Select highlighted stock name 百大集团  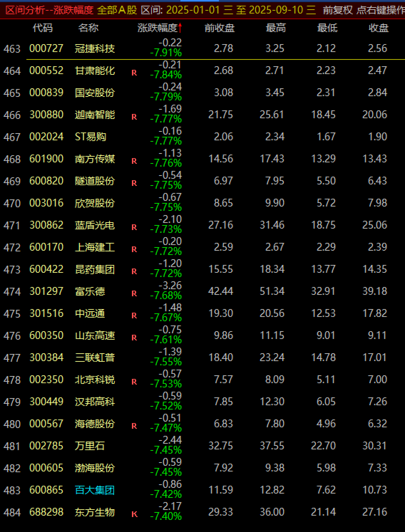click(95, 490)
